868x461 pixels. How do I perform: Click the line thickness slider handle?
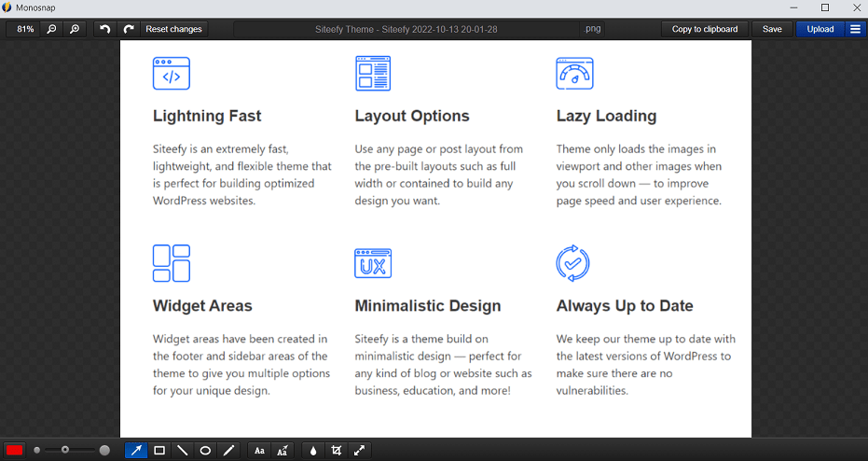point(65,451)
